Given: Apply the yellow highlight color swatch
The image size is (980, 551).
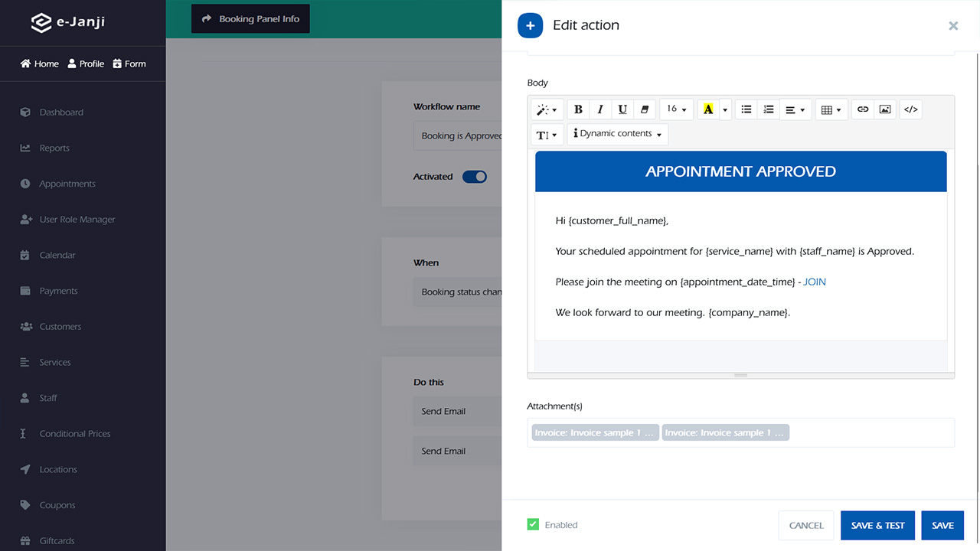Looking at the screenshot, I should (x=708, y=109).
